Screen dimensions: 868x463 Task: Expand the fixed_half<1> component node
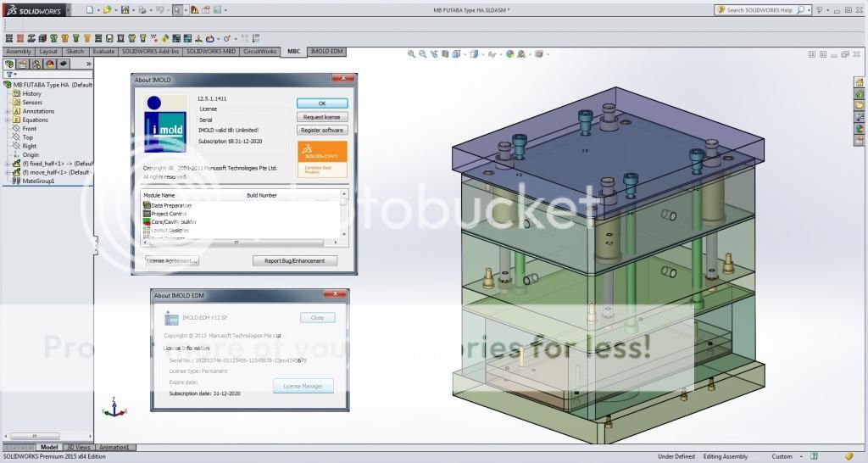8,164
